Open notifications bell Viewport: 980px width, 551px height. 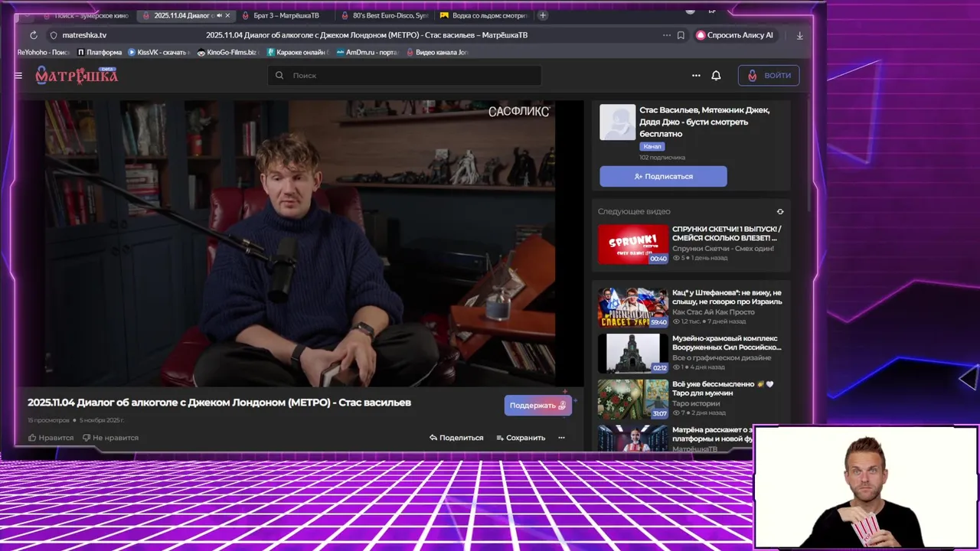[x=716, y=76]
